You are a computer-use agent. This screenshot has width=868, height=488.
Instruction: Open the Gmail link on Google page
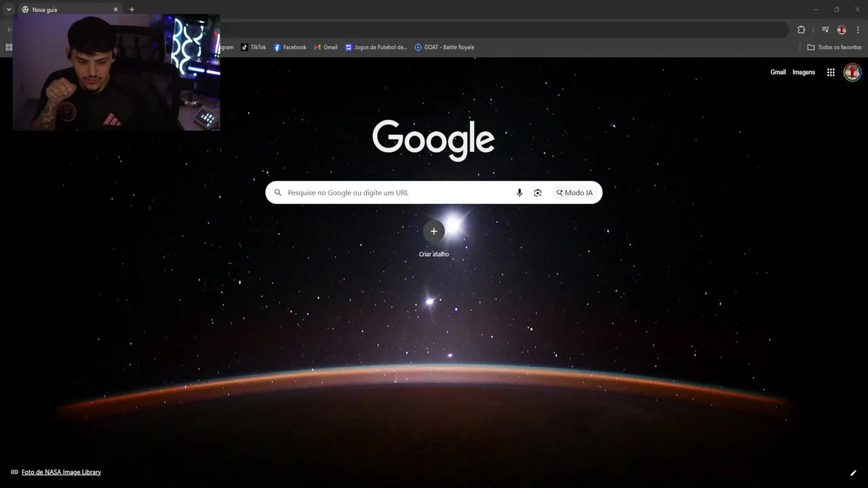(778, 73)
